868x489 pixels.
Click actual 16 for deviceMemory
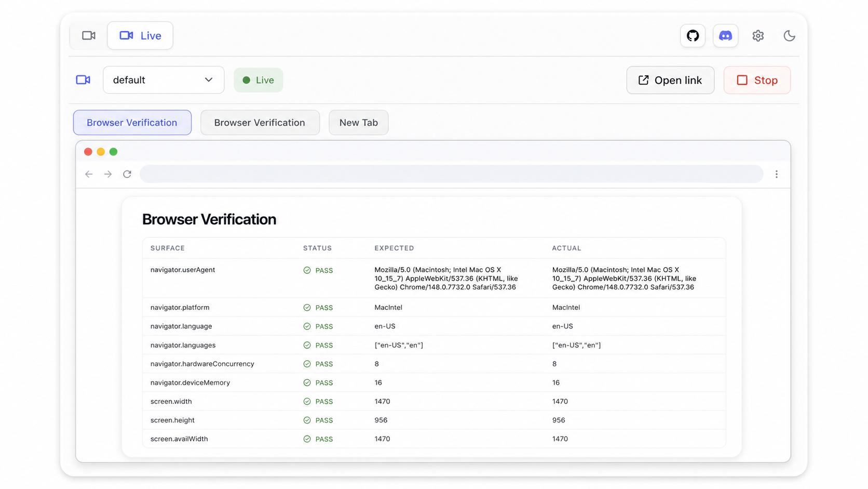pos(556,382)
